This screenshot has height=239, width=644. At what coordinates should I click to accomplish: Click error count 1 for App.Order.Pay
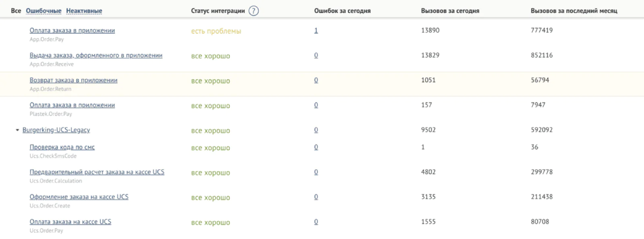point(316,31)
